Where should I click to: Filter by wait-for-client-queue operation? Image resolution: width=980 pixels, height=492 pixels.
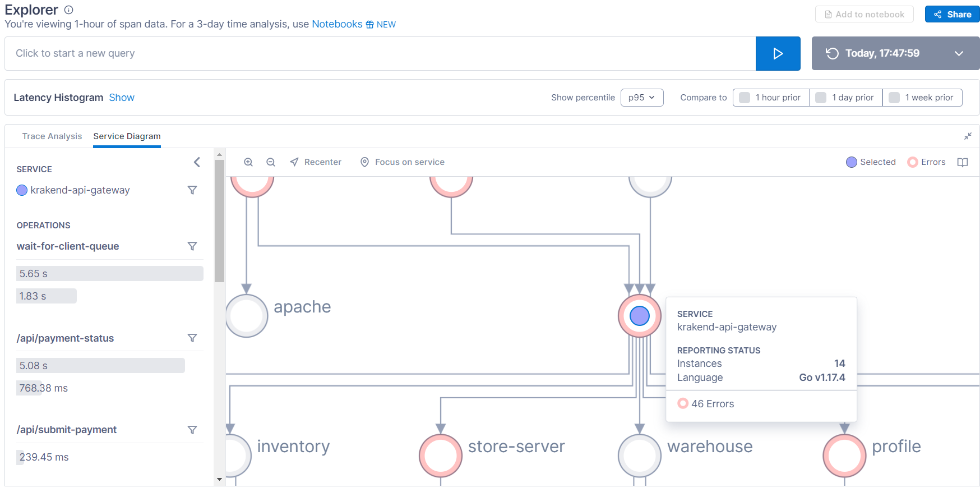192,246
